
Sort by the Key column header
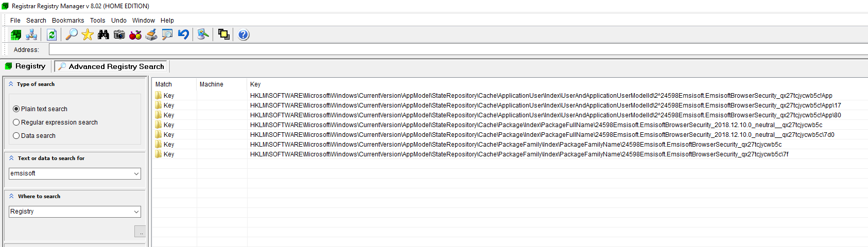pyautogui.click(x=558, y=84)
